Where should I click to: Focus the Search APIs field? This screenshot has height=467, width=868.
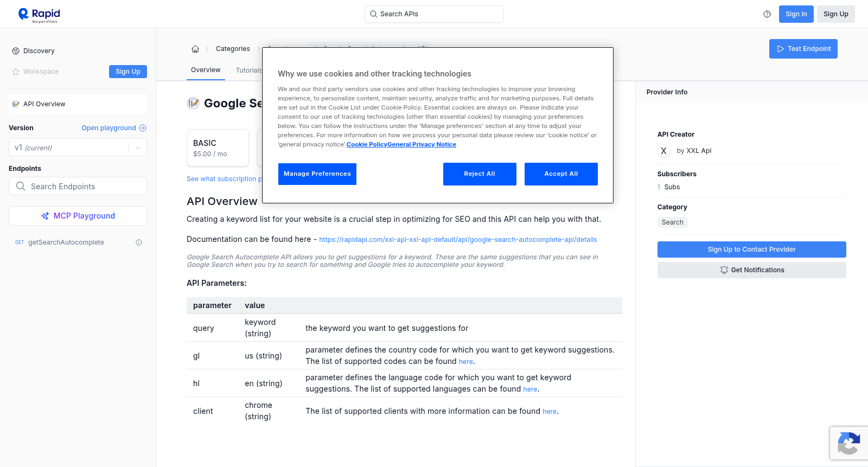pos(434,14)
